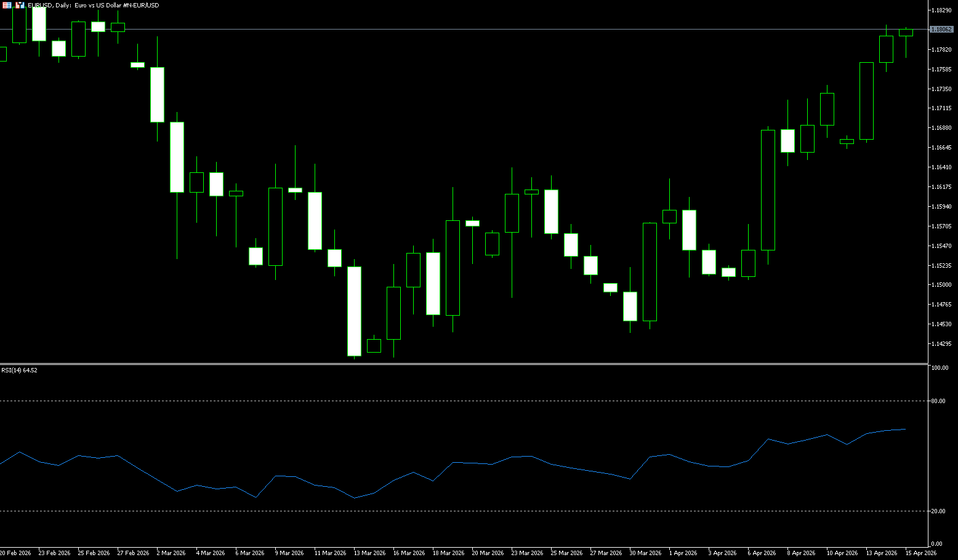Viewport: 958px width, 560px height.
Task: Click the highlighted 1.18062 current price tag
Action: 941,30
